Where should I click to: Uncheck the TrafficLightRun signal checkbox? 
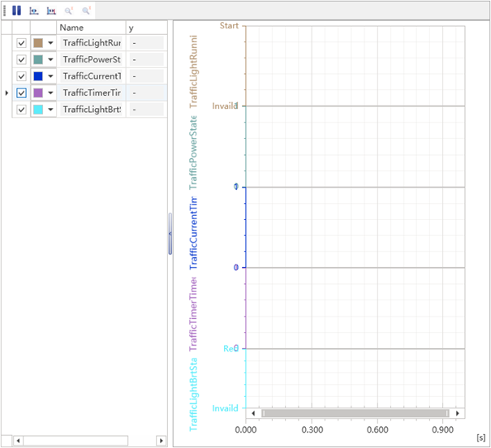(x=22, y=42)
